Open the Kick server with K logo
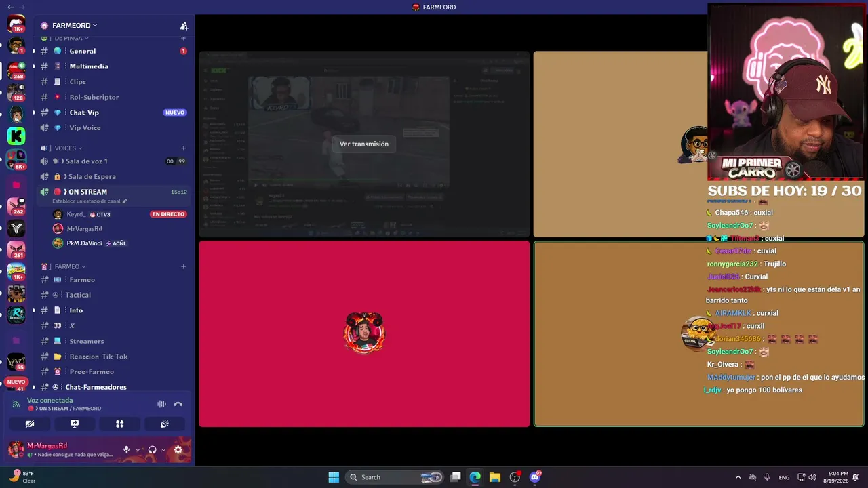 tap(16, 136)
